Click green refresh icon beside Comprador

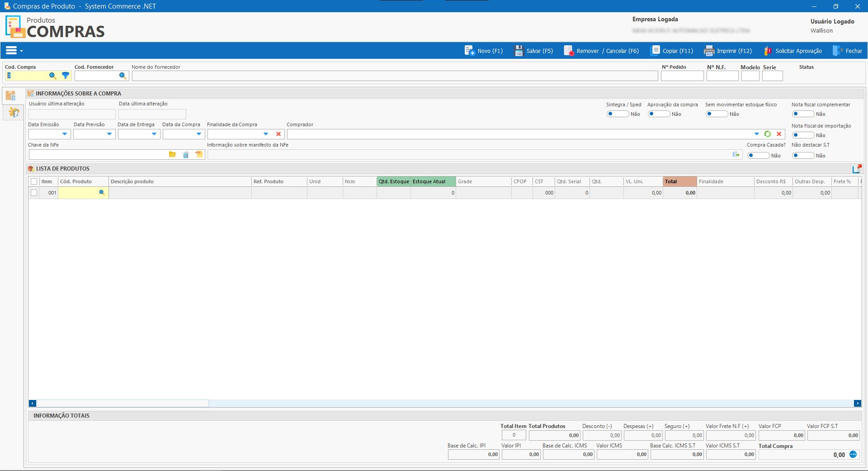click(768, 134)
